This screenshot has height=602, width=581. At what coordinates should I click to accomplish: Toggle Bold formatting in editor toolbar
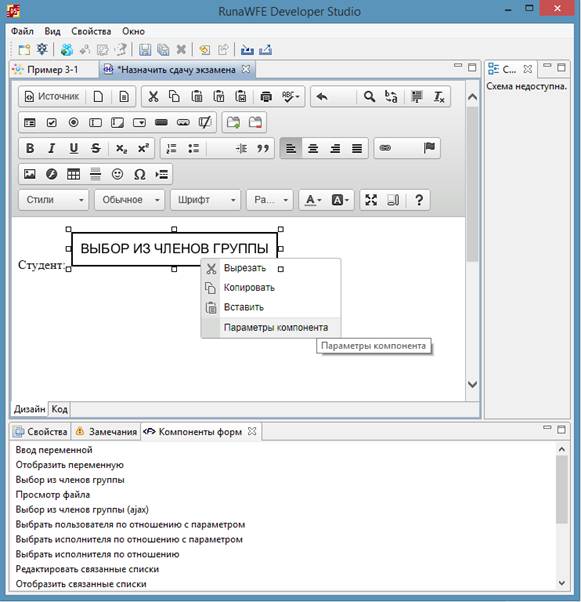point(30,148)
